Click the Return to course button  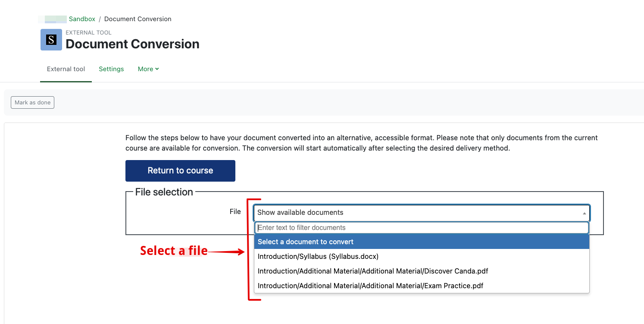pyautogui.click(x=180, y=170)
